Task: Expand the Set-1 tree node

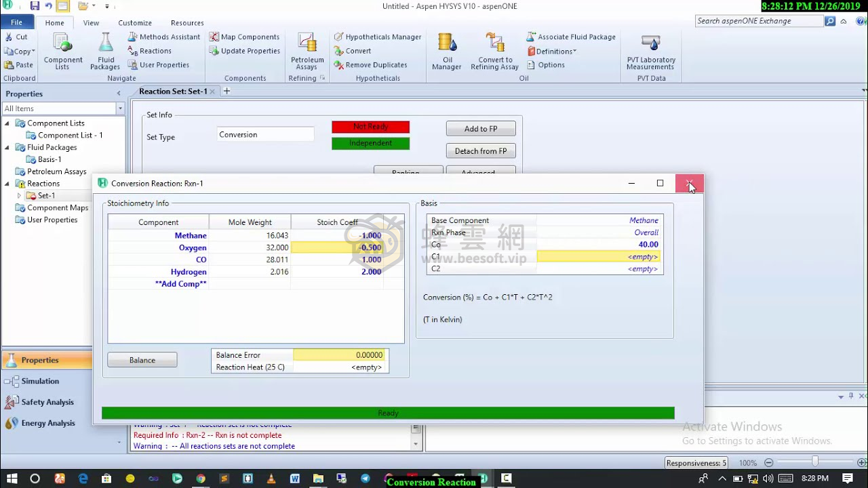Action: (19, 196)
